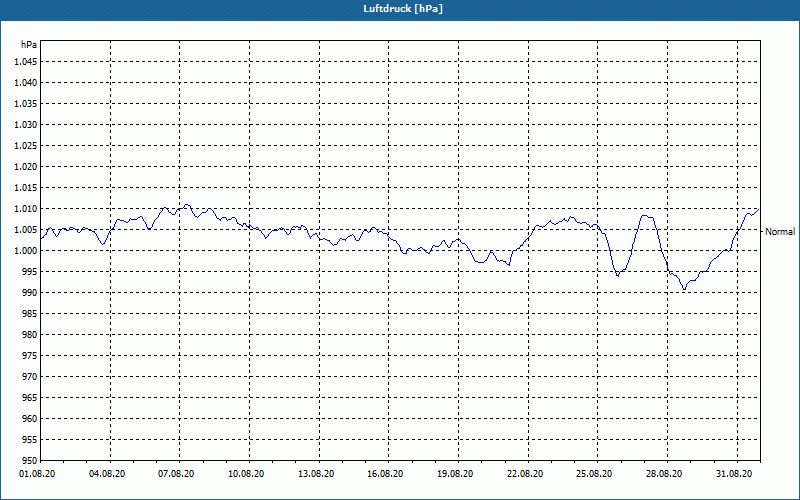Click the 950 y-axis label
Viewport: 800px width, 500px height.
click(x=30, y=460)
